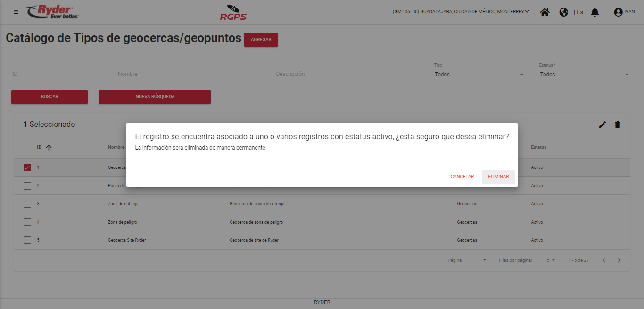Sort by the ID arrow icon
The height and width of the screenshot is (309, 644).
[x=49, y=148]
